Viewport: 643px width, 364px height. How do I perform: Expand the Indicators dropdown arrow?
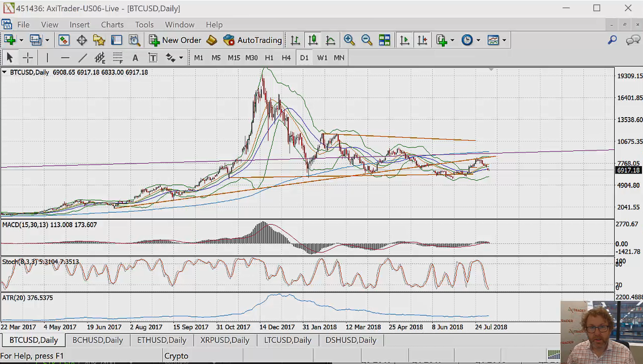pos(452,40)
